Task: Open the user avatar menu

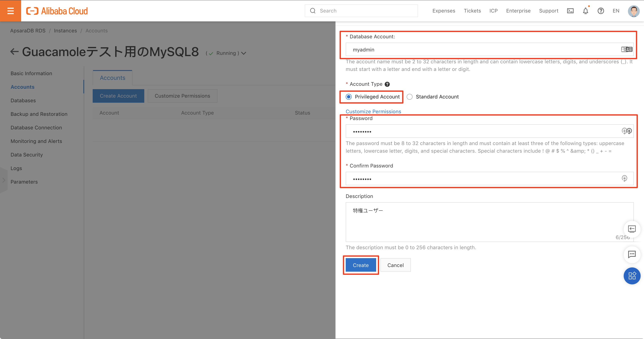Action: [x=633, y=11]
